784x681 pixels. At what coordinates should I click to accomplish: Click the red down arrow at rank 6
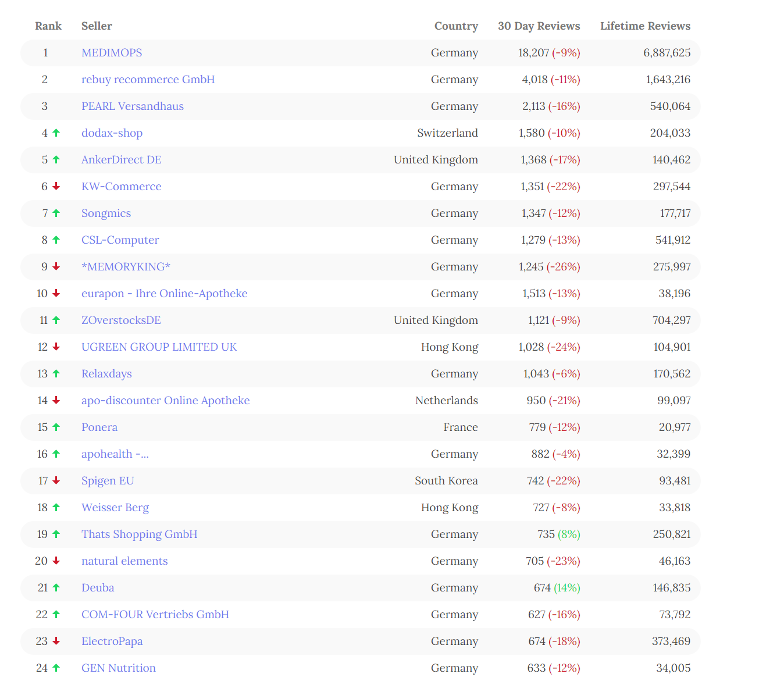(x=56, y=186)
